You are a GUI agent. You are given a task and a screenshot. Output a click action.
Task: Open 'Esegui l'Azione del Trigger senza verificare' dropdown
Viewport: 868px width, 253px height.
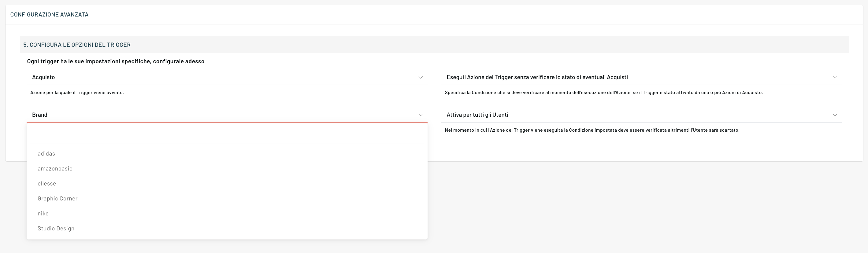(642, 77)
